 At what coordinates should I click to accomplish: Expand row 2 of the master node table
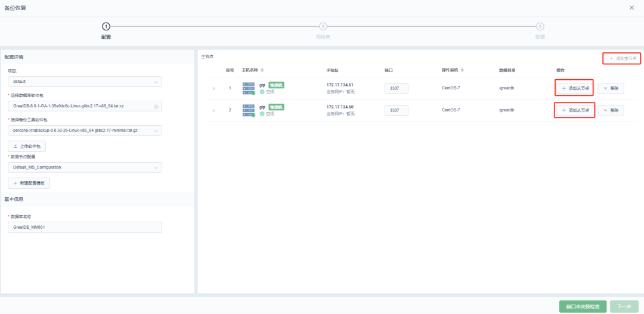(x=213, y=111)
